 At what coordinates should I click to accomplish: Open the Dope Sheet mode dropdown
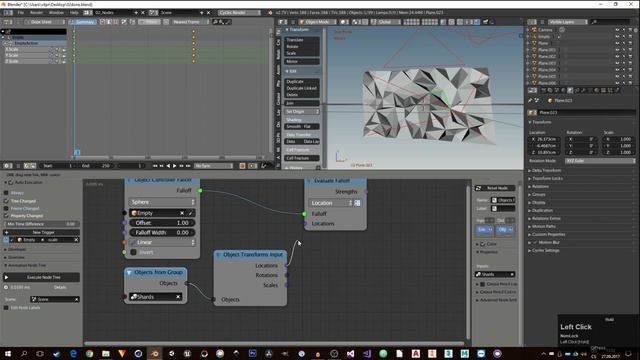[x=44, y=22]
